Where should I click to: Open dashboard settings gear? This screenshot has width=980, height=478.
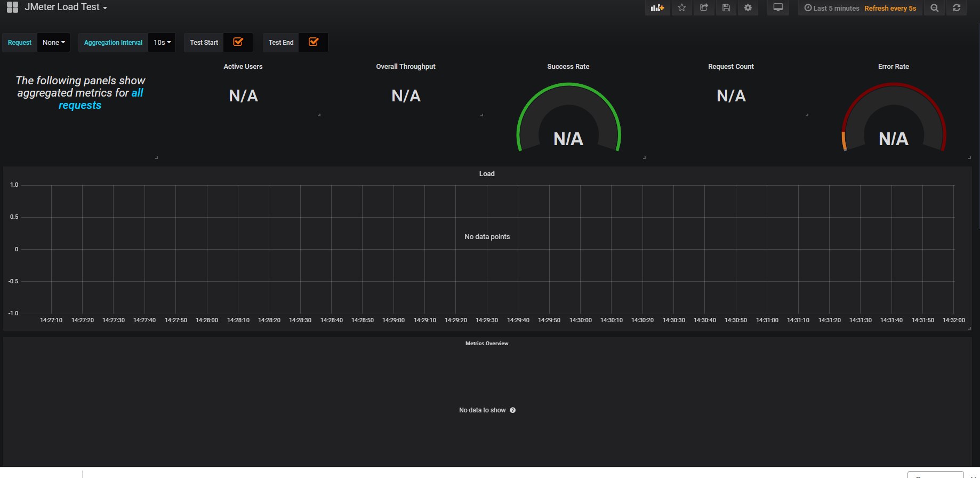tap(748, 8)
